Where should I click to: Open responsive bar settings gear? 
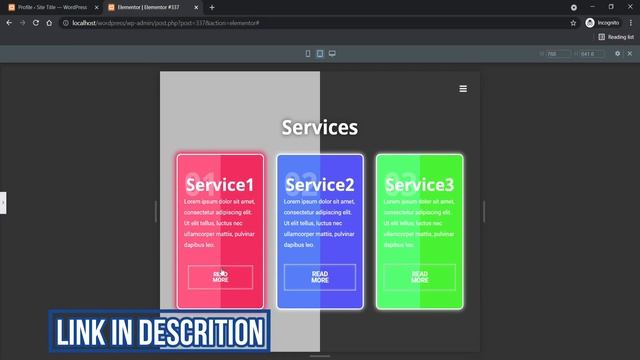coord(618,53)
